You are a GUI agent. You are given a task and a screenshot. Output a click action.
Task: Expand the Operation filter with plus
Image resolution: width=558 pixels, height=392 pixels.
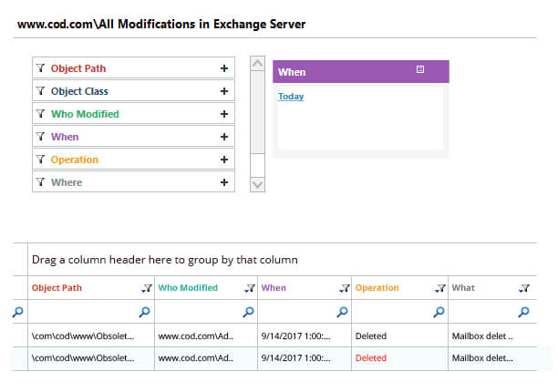(x=224, y=160)
